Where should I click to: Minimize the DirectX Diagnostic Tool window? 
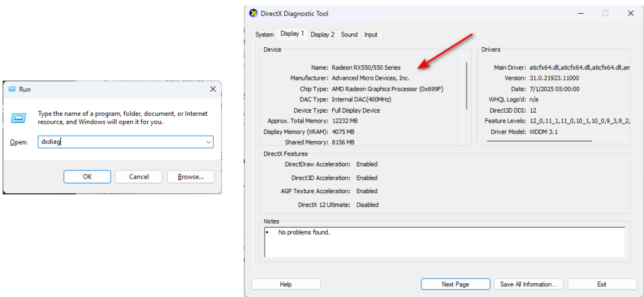(x=580, y=14)
